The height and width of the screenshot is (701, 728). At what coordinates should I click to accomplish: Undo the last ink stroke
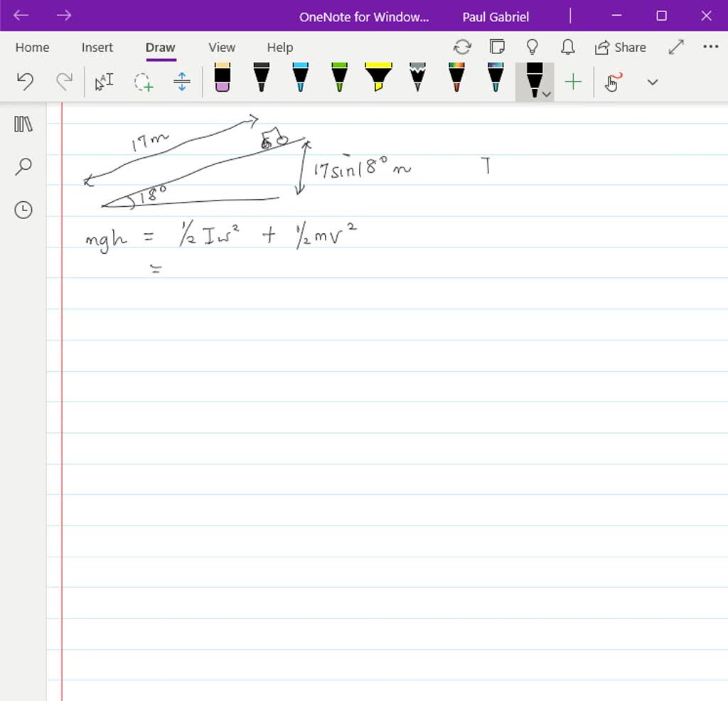click(25, 82)
